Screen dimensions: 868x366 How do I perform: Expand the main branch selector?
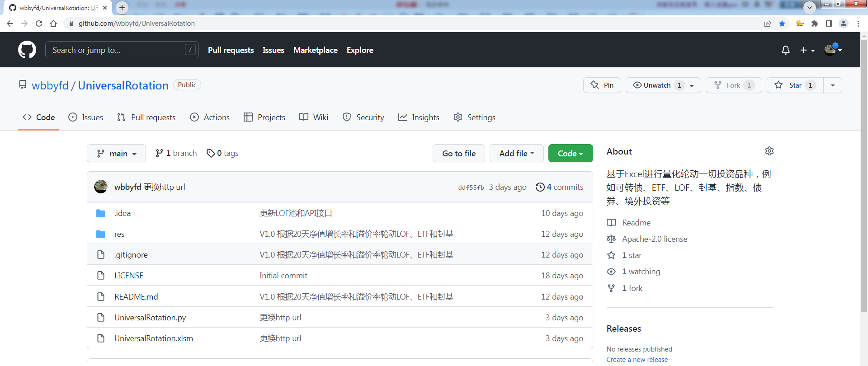(x=116, y=154)
